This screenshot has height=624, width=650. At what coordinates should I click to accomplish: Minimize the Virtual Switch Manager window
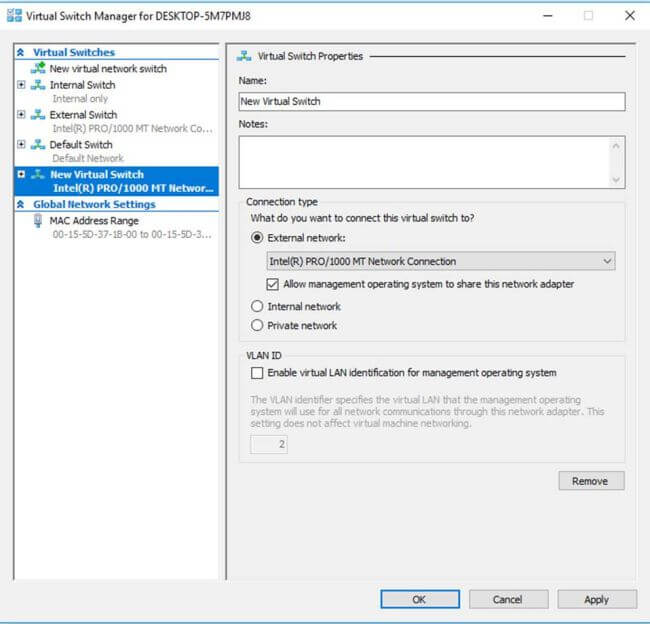(548, 16)
